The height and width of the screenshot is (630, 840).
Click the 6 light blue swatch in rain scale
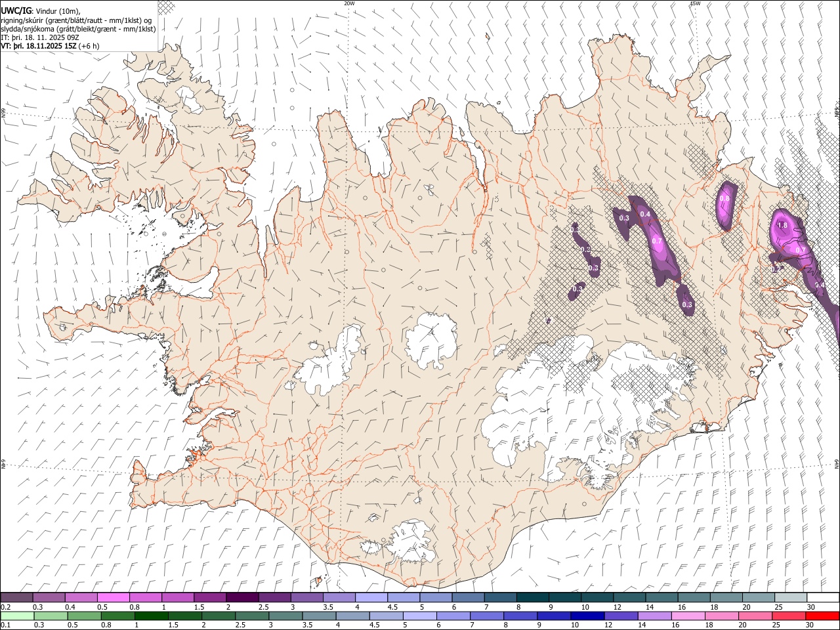tap(453, 616)
